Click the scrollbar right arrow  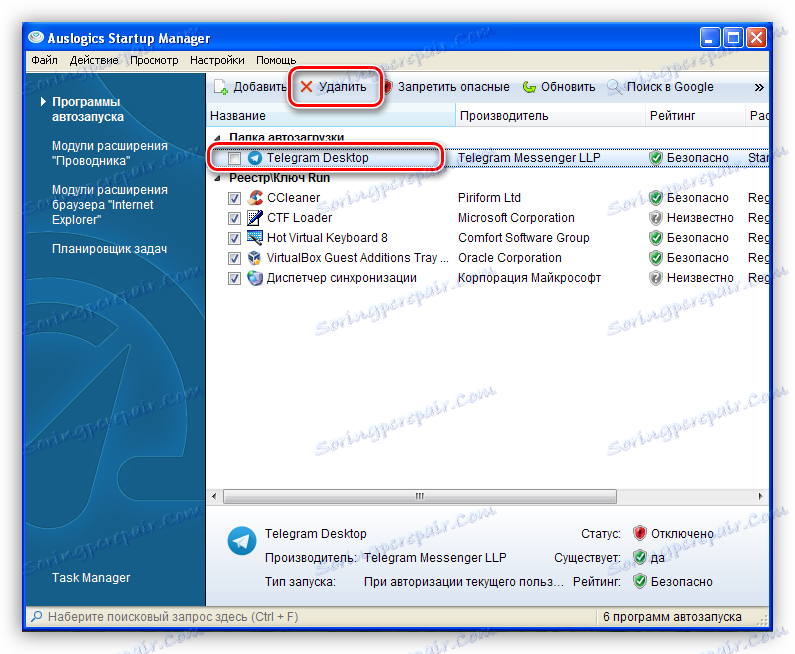coord(760,496)
